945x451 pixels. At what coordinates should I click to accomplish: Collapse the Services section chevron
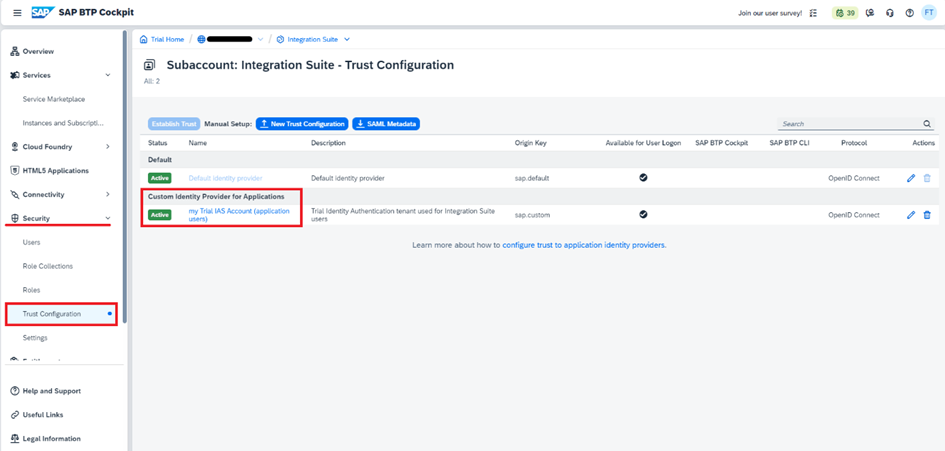tap(108, 75)
